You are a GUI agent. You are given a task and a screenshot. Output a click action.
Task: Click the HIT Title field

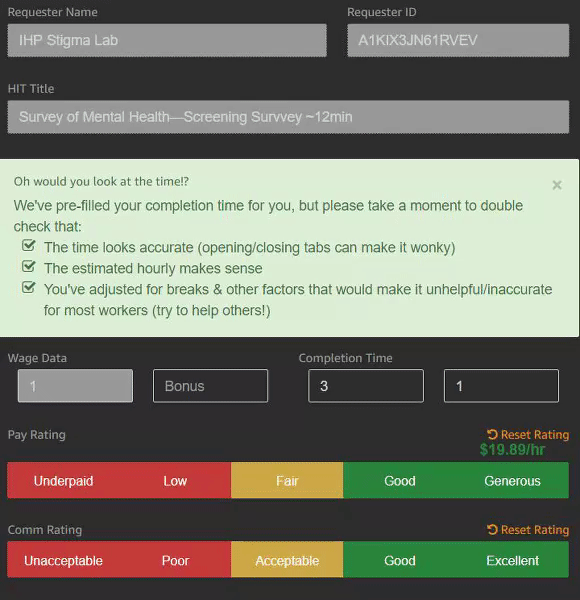(288, 117)
